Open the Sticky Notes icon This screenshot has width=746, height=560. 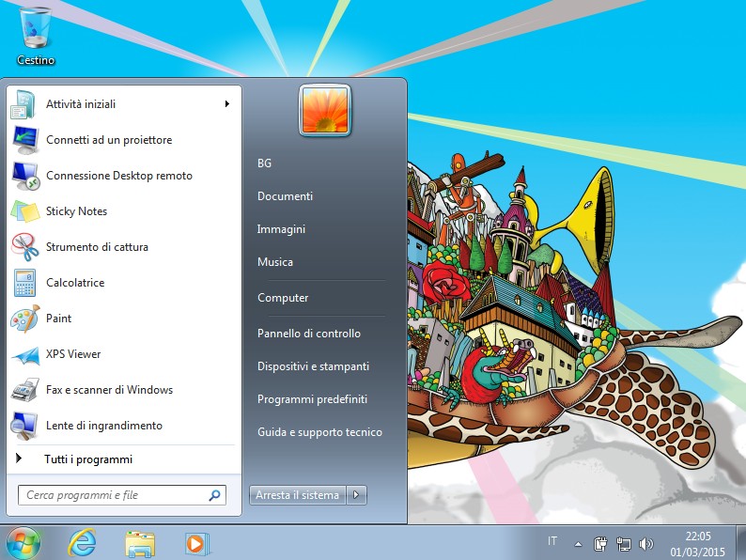pos(24,211)
